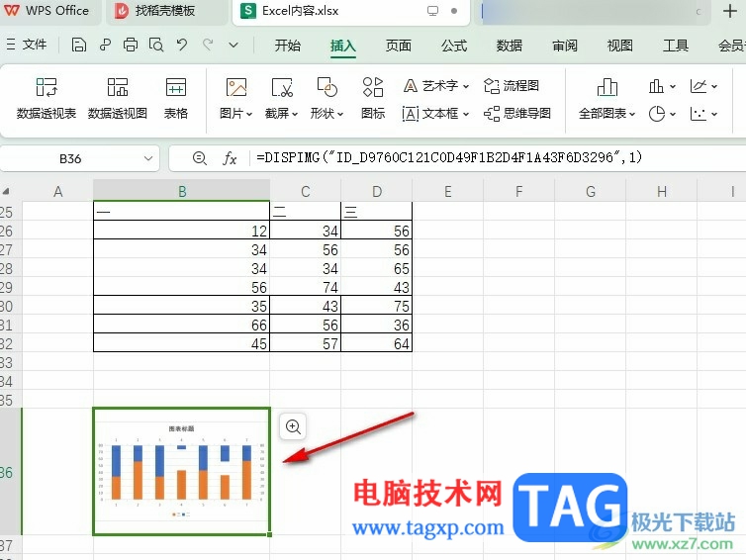Switch to the 插入 ribbon tab
This screenshot has width=746, height=560.
(343, 46)
